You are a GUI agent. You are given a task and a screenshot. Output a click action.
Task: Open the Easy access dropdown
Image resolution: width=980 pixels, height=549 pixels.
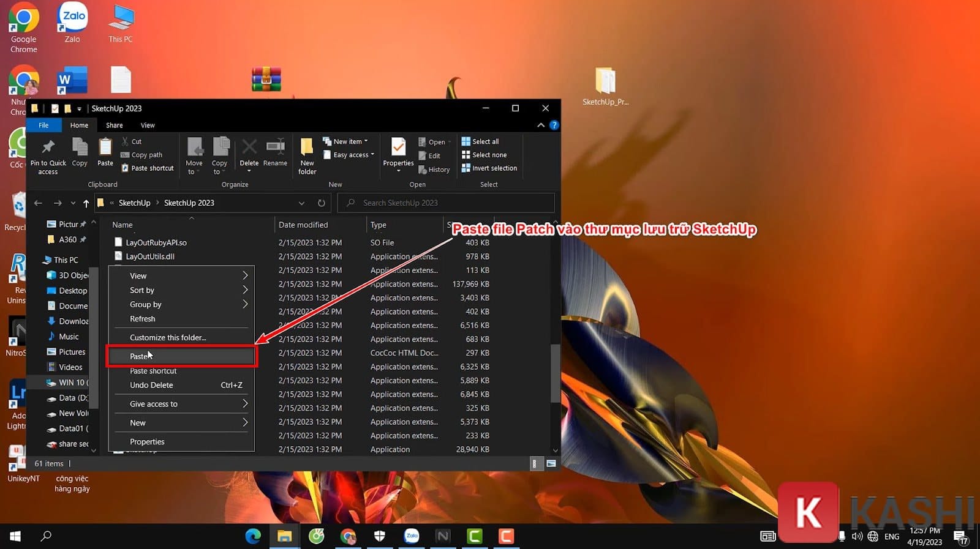350,155
